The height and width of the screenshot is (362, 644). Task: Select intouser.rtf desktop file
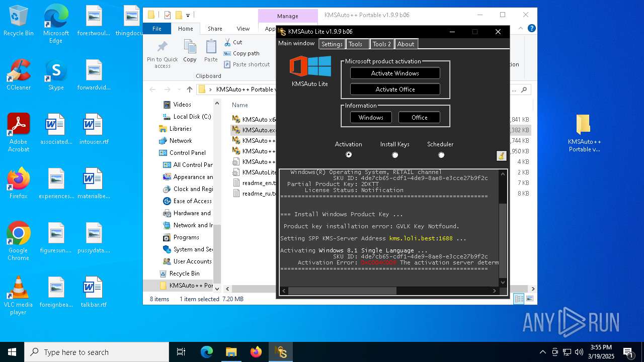click(x=94, y=129)
